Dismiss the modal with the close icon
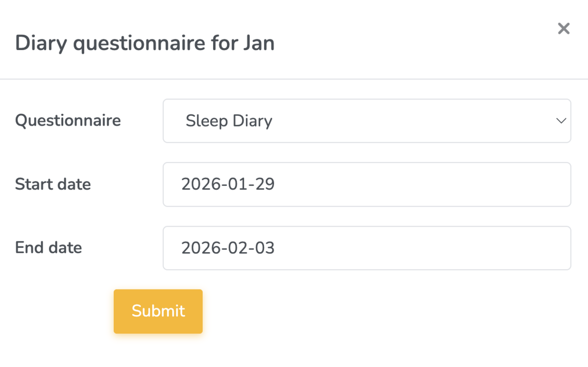Screen dimensions: 588x367 point(563,28)
